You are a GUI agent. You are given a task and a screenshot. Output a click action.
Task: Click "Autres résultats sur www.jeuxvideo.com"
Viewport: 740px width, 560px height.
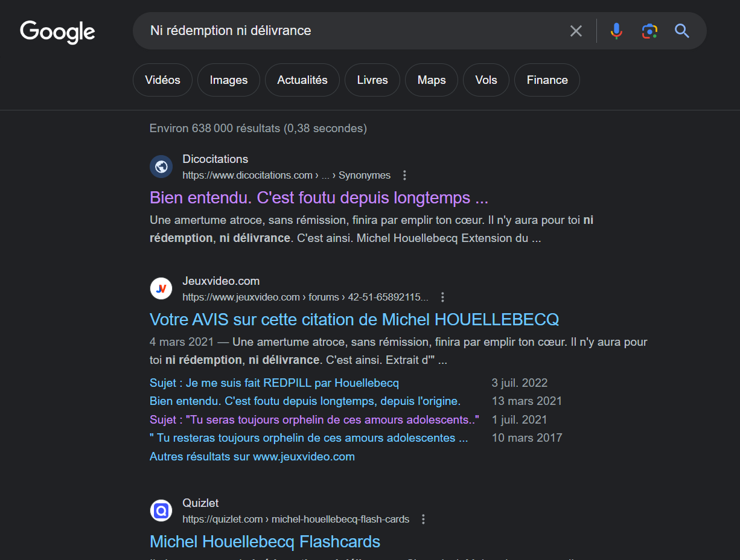point(252,457)
